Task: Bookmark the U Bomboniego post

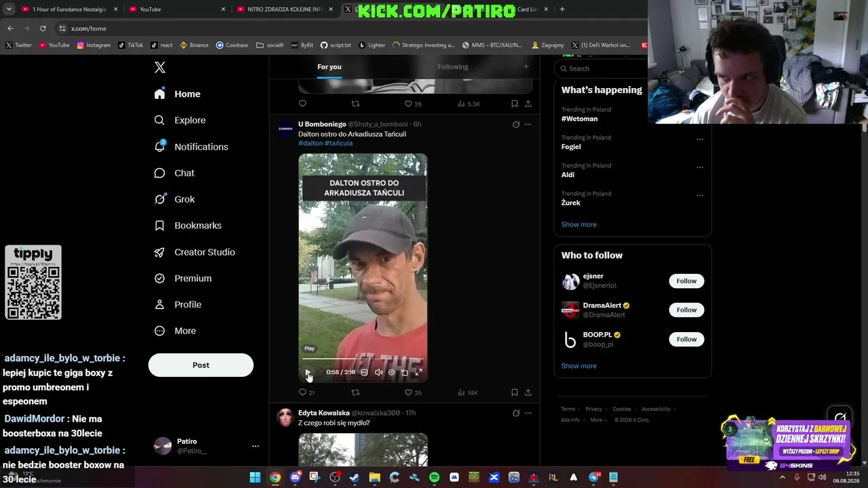Action: [x=515, y=392]
